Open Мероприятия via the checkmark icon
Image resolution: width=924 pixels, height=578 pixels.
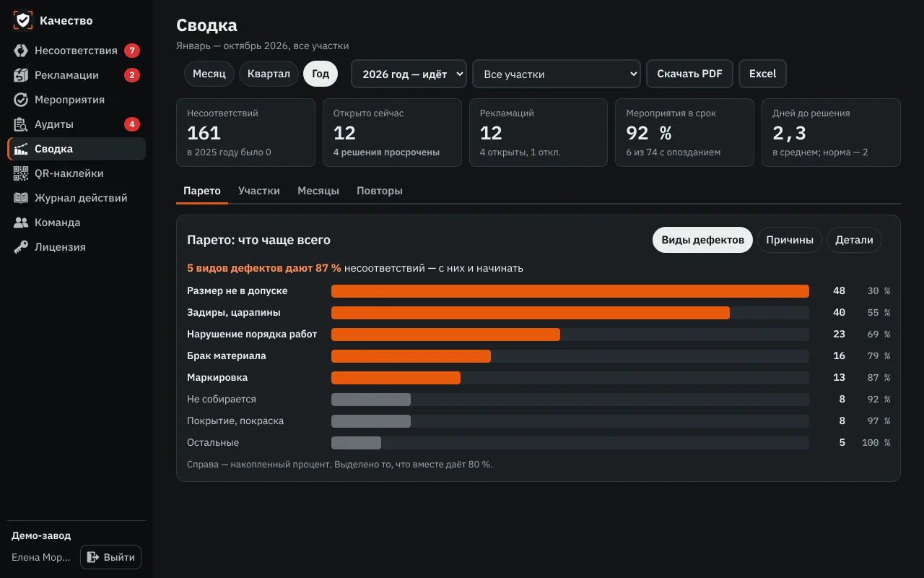pos(21,100)
